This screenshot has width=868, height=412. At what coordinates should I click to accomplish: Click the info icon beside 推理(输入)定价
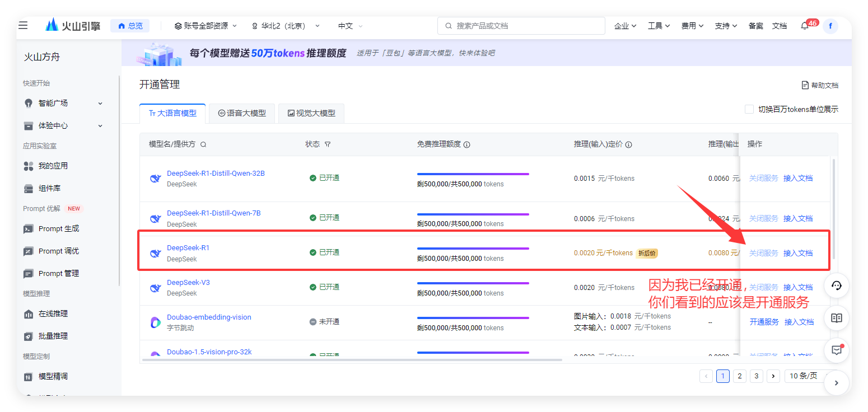(x=628, y=144)
